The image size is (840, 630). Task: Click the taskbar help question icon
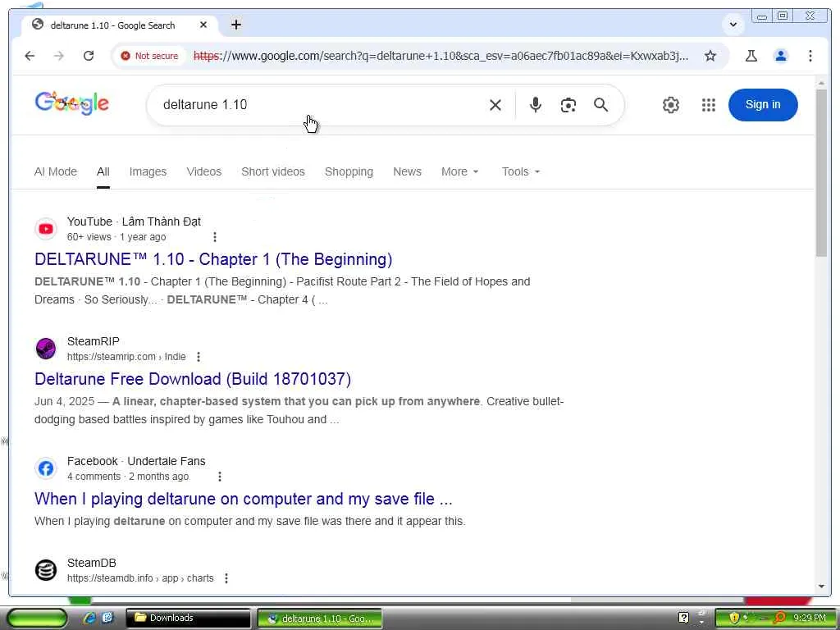[x=683, y=618]
